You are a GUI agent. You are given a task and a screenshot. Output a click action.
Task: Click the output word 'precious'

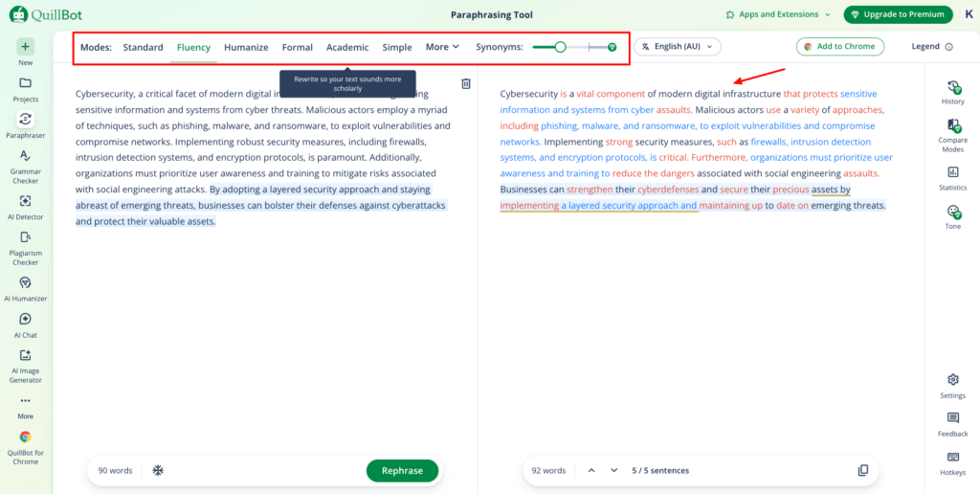791,189
